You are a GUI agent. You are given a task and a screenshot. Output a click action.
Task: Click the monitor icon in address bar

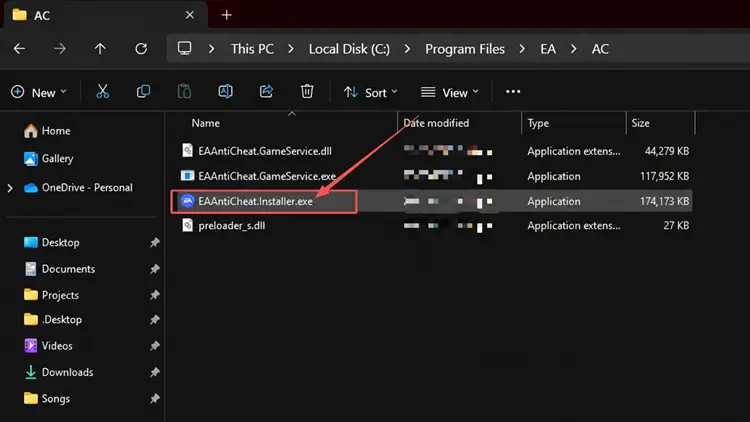pyautogui.click(x=184, y=48)
